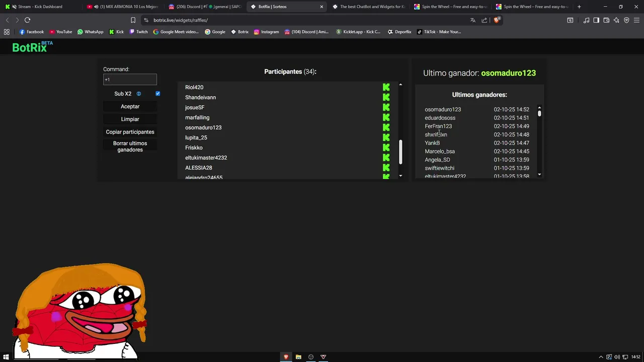Click the info icon next to Sub X2
644x362 pixels.
tap(139, 94)
